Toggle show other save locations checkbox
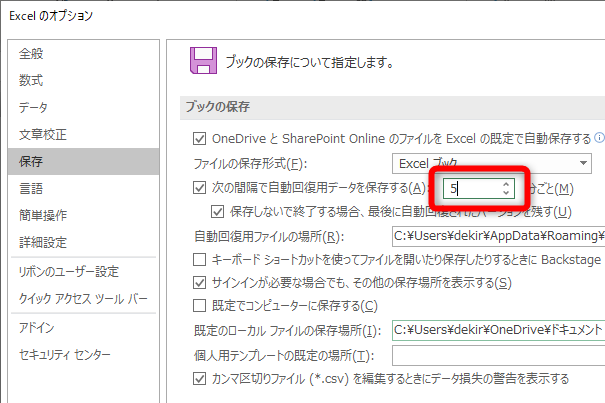Viewport: 605px width, 403px height. (199, 282)
